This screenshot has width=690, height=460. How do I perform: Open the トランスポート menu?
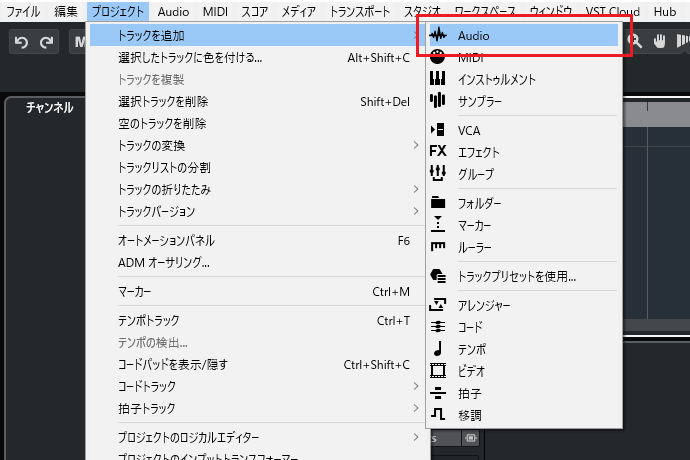pos(360,11)
